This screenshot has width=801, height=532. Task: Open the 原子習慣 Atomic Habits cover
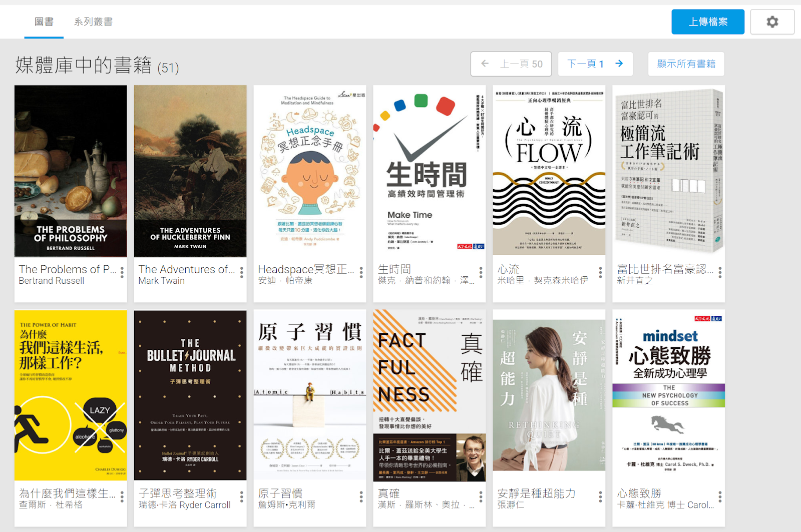pos(310,395)
